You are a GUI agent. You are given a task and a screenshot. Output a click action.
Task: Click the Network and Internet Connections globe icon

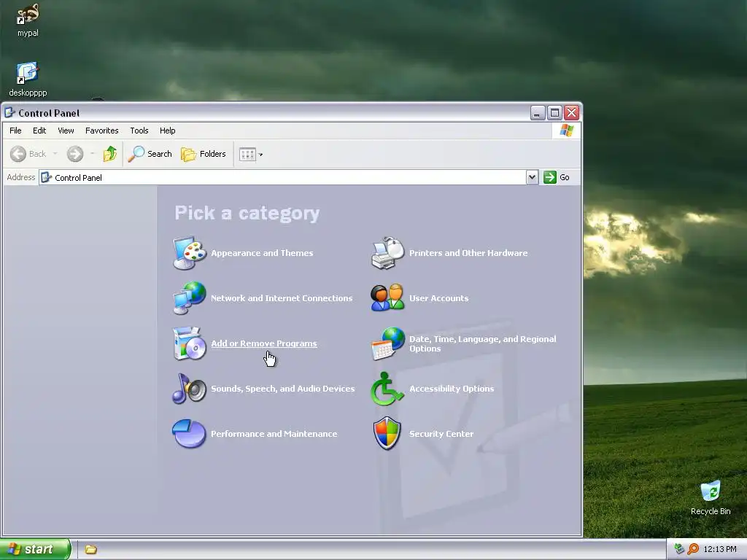189,298
